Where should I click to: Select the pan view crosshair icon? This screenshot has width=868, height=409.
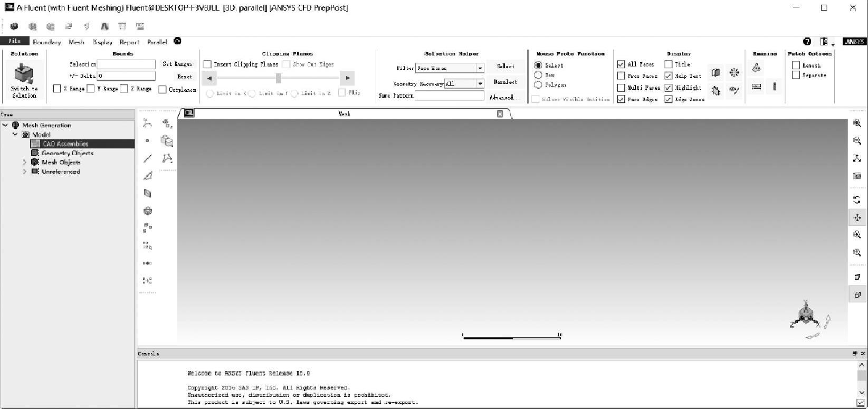tap(857, 217)
